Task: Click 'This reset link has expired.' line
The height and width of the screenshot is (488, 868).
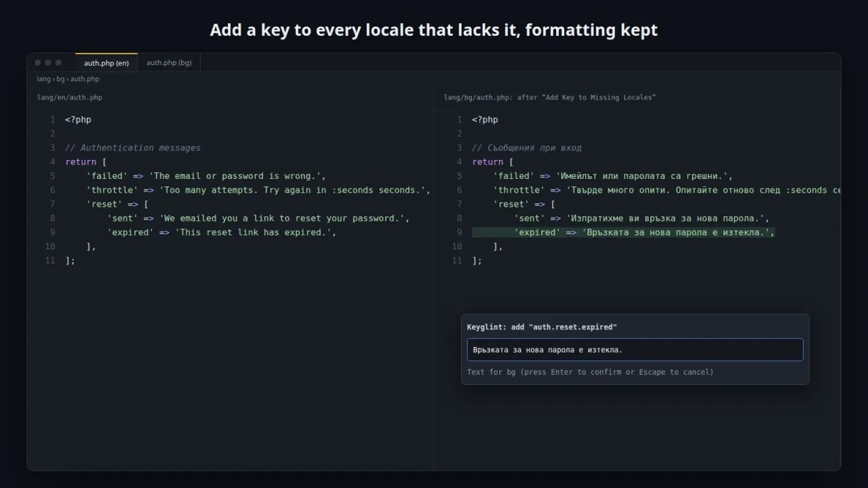Action: tap(222, 232)
